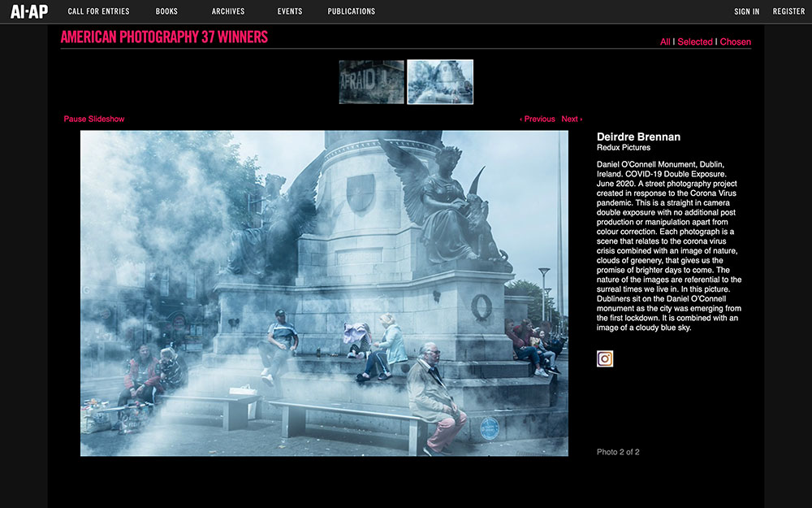
Task: Show All winners filter
Action: [x=665, y=41]
